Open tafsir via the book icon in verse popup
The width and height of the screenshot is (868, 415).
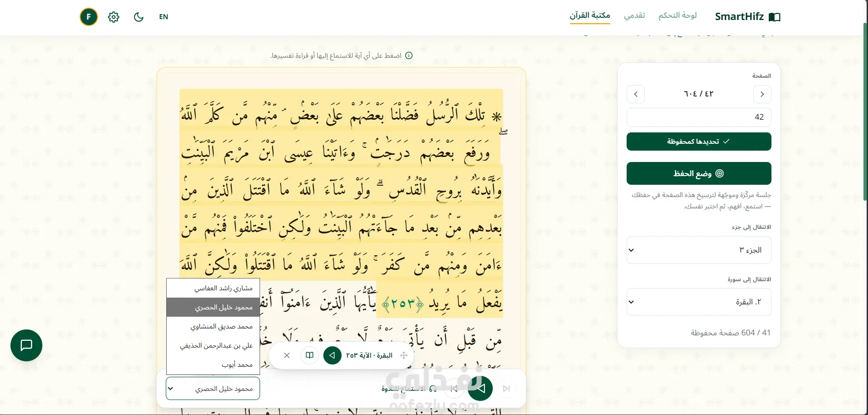tap(310, 355)
